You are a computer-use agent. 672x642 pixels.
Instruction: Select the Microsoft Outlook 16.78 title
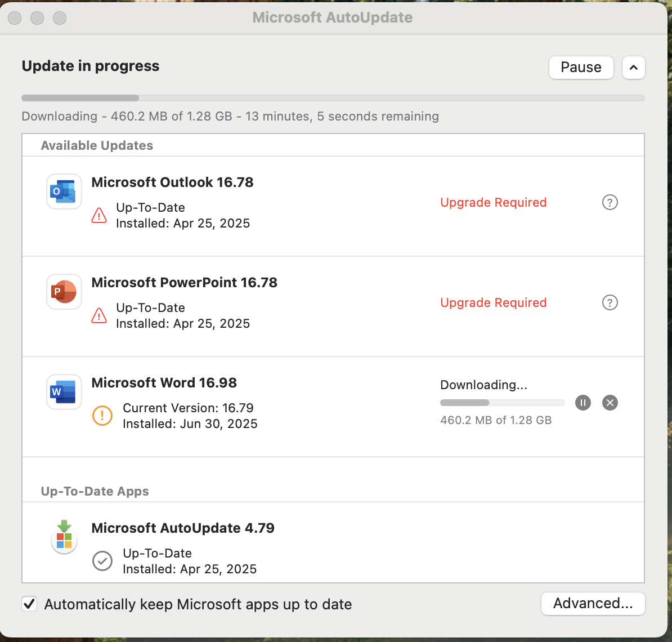[172, 182]
